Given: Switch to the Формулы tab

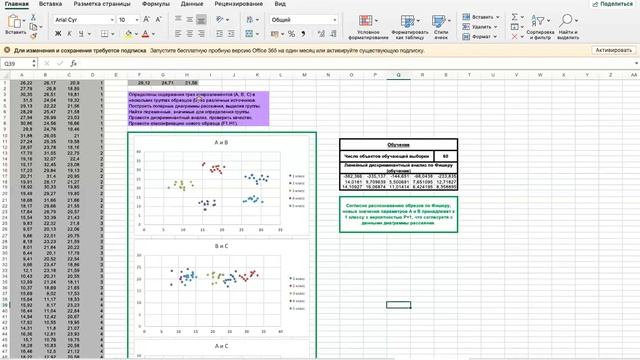Looking at the screenshot, I should tap(156, 4).
